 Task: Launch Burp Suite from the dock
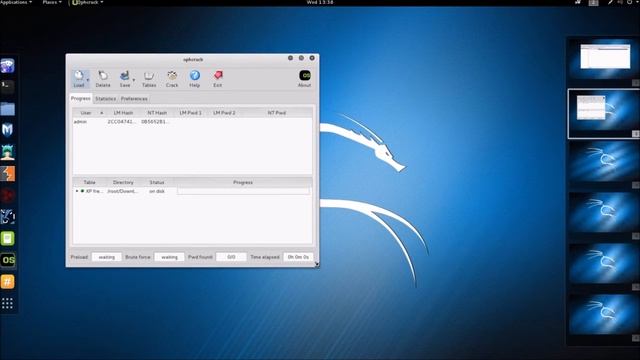[7, 173]
